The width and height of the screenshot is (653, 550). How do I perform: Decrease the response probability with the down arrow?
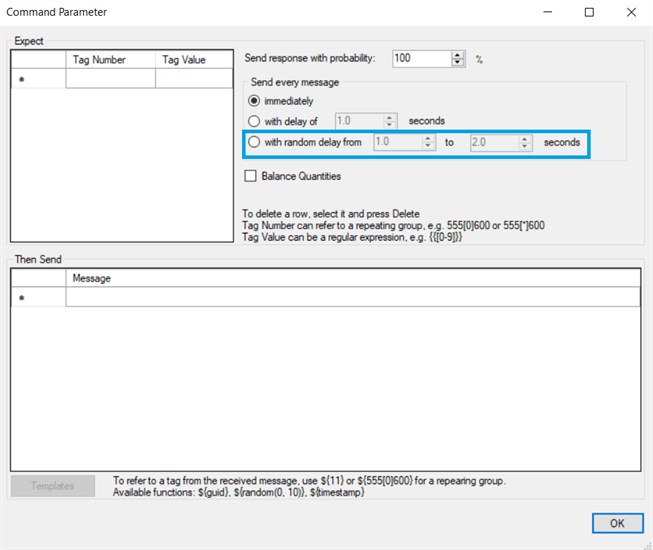[457, 62]
